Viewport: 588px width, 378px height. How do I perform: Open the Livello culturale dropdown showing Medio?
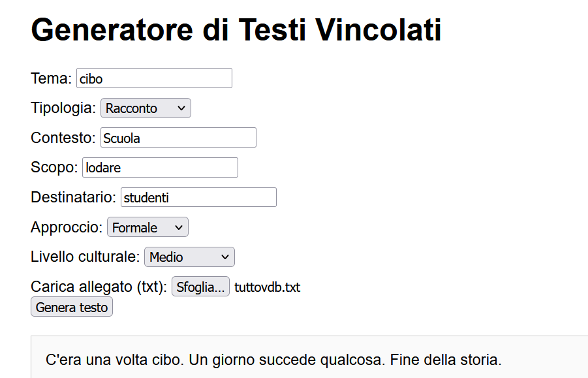[189, 257]
